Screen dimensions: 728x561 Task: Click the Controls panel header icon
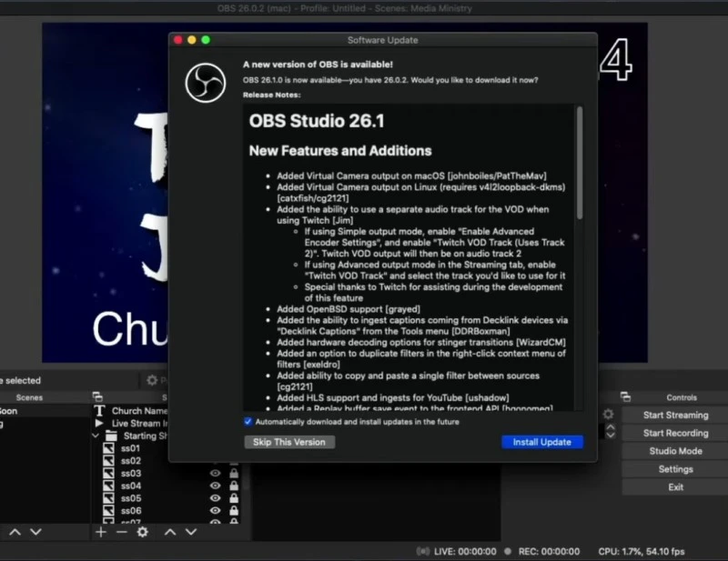point(625,396)
